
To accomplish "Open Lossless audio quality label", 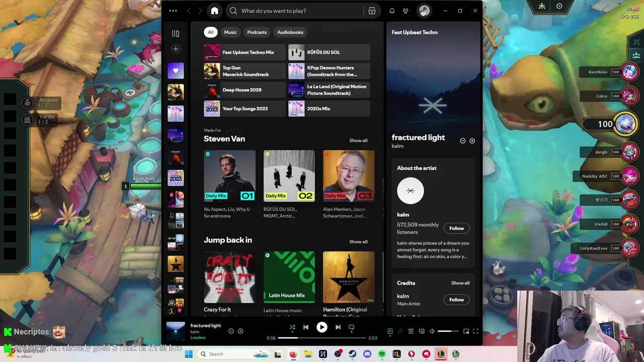I will coord(198,338).
